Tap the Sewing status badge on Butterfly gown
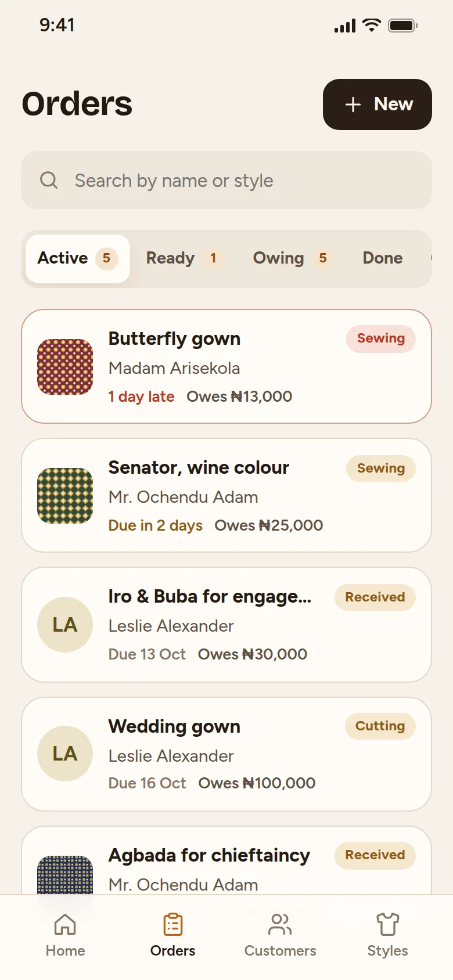Screen dimensions: 453x980 [381, 338]
